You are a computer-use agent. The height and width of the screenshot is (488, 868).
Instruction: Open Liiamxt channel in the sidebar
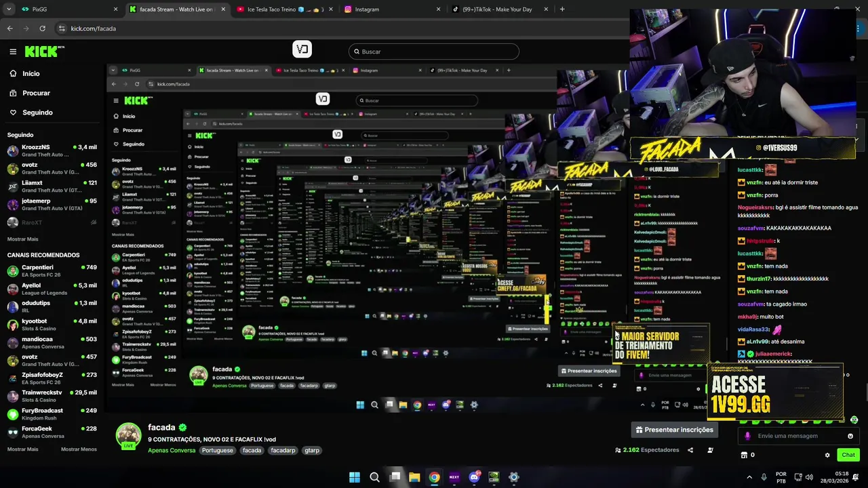(52, 186)
